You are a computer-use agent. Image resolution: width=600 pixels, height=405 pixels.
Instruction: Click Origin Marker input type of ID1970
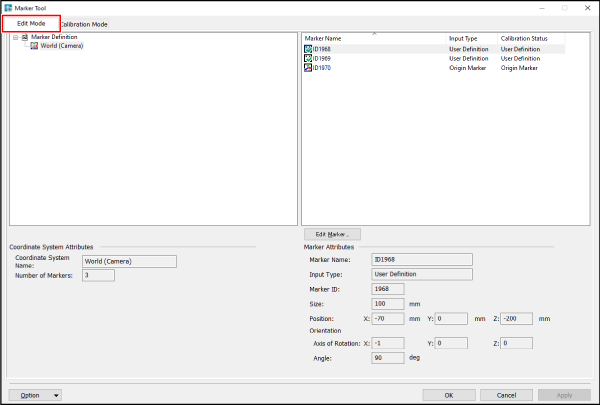[x=467, y=68]
